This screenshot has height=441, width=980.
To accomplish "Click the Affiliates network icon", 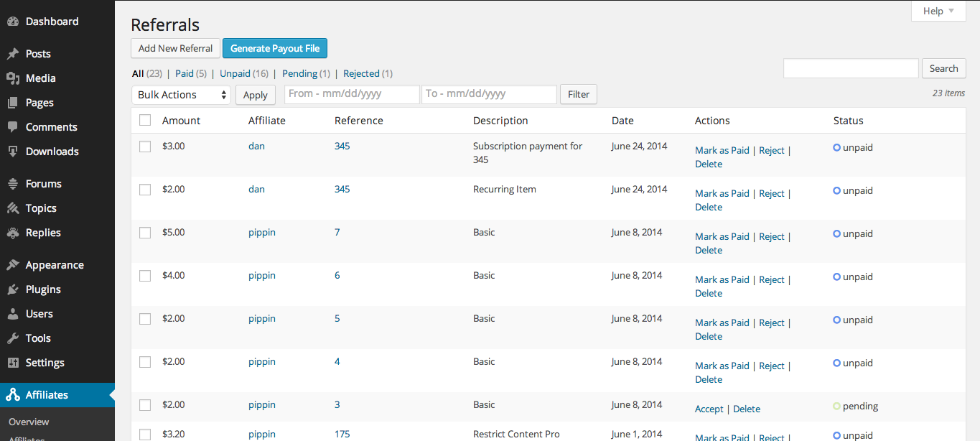I will pyautogui.click(x=12, y=395).
